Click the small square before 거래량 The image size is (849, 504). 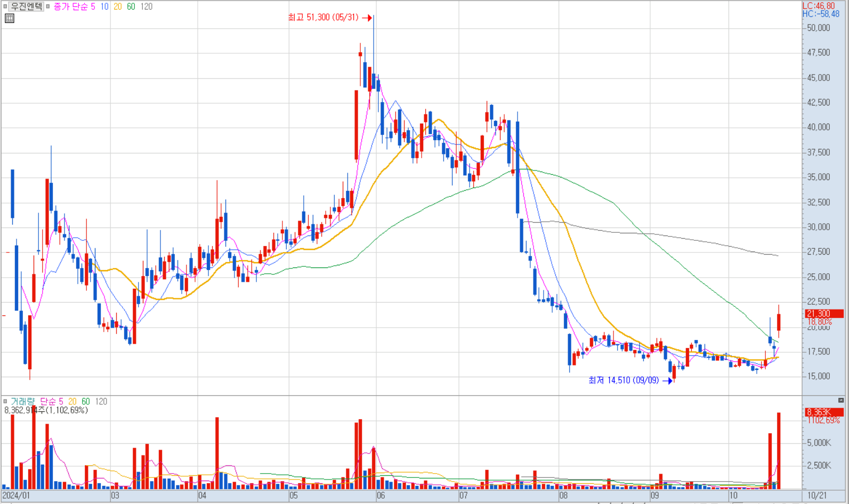[x=5, y=401]
